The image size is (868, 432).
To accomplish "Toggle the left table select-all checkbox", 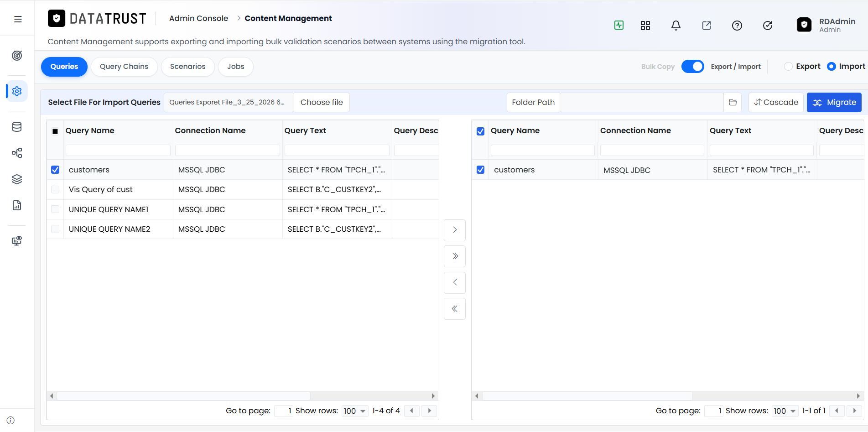I will [x=55, y=131].
